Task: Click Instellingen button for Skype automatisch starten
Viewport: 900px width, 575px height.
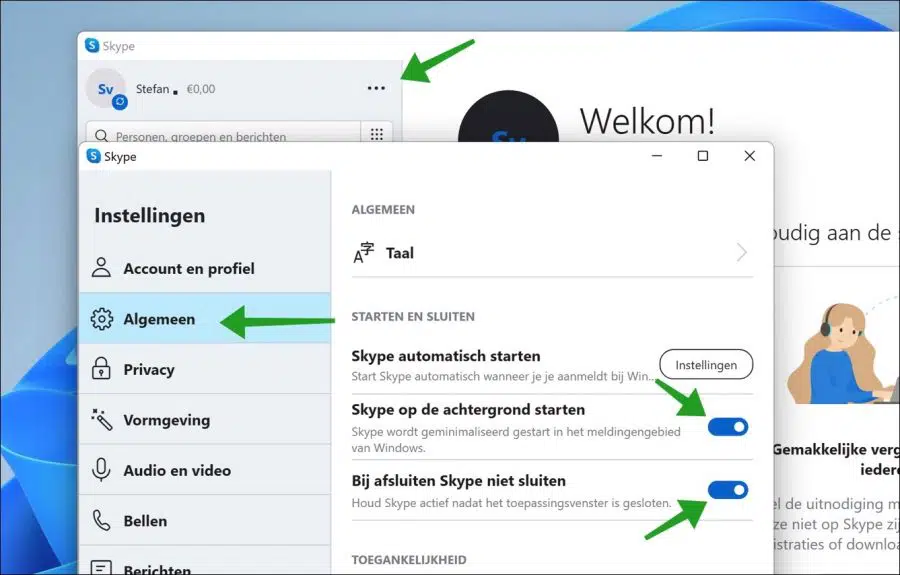Action: [x=706, y=364]
